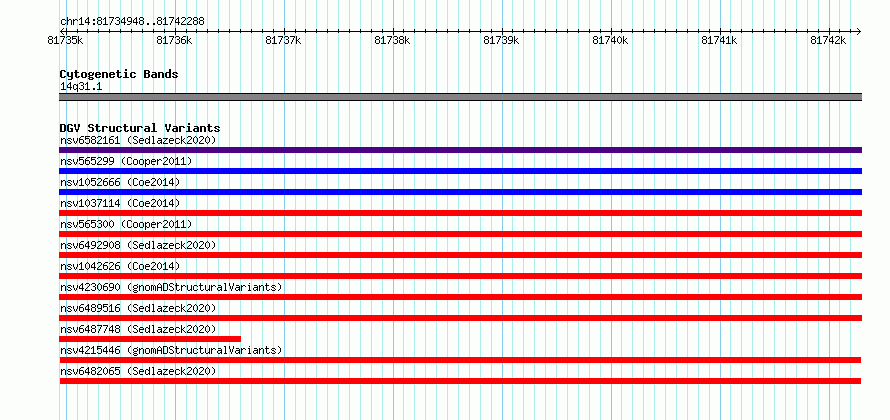The width and height of the screenshot is (890, 420).
Task: Click the blue nsv565299 variant bar
Action: coord(460,171)
